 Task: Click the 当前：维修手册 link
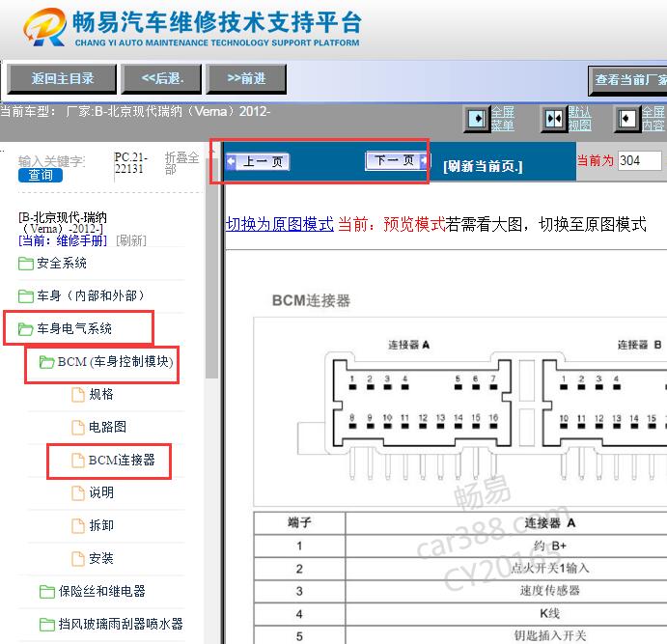pos(63,240)
